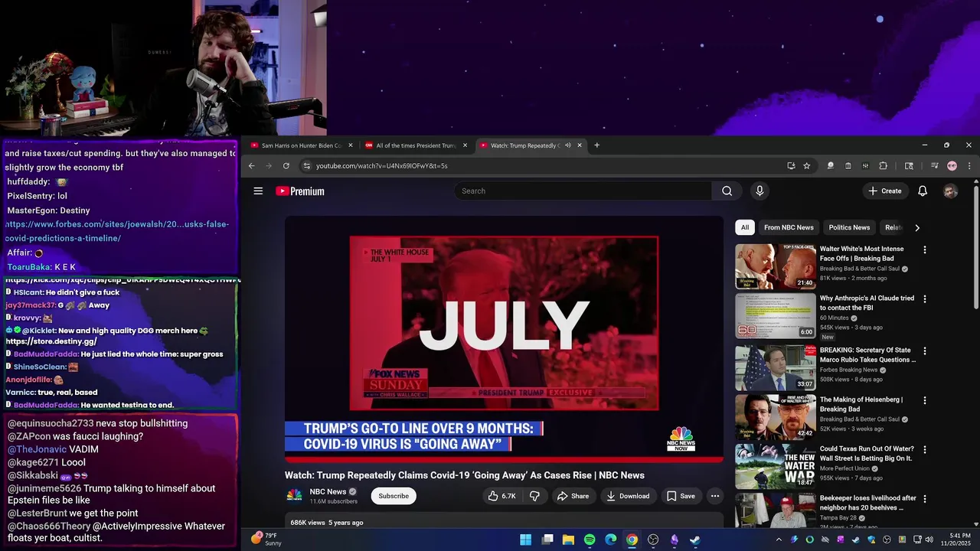The width and height of the screenshot is (980, 551).
Task: Select From NBC News filter chip
Action: tap(789, 227)
